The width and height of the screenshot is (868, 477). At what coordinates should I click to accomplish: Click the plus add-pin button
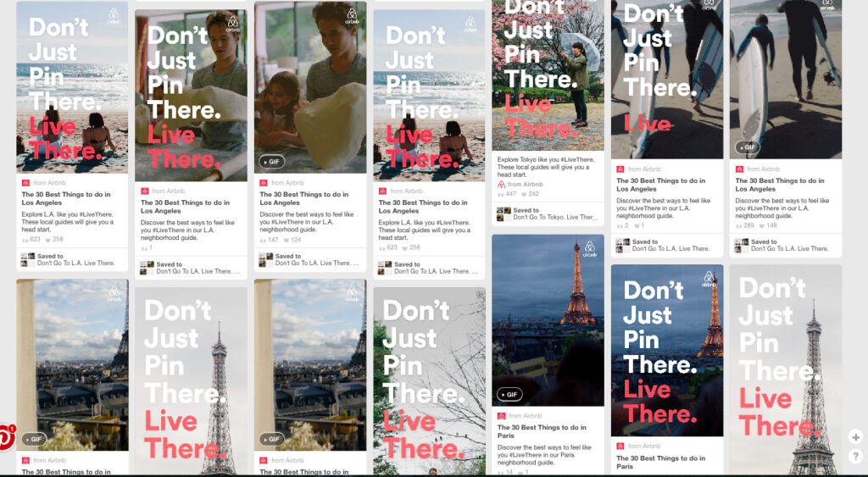point(856,437)
